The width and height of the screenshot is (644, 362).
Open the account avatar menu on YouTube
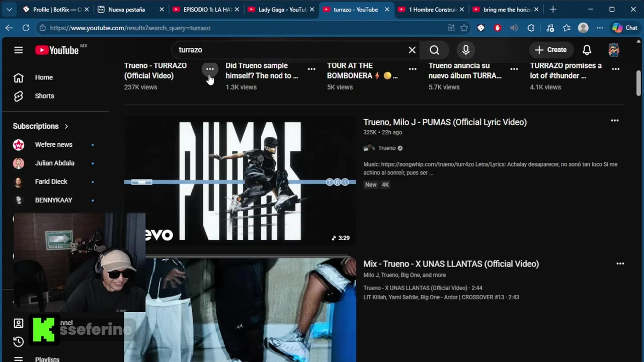click(x=613, y=50)
